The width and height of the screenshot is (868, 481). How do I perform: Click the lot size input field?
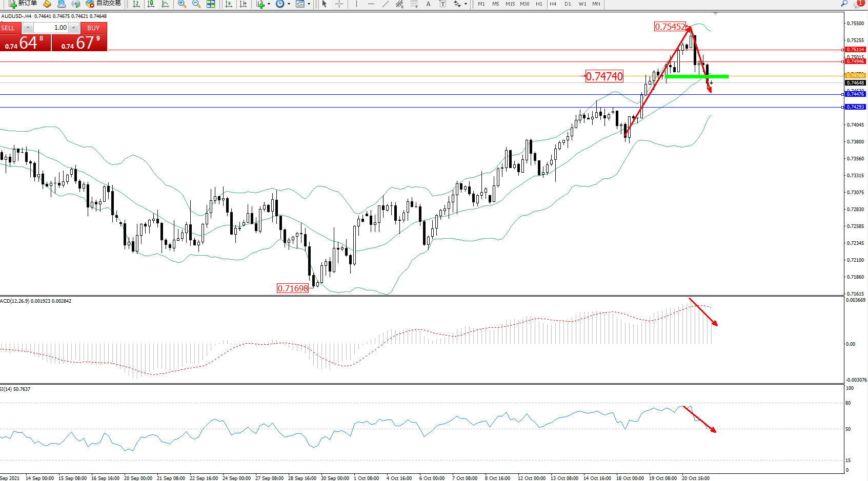click(x=51, y=28)
